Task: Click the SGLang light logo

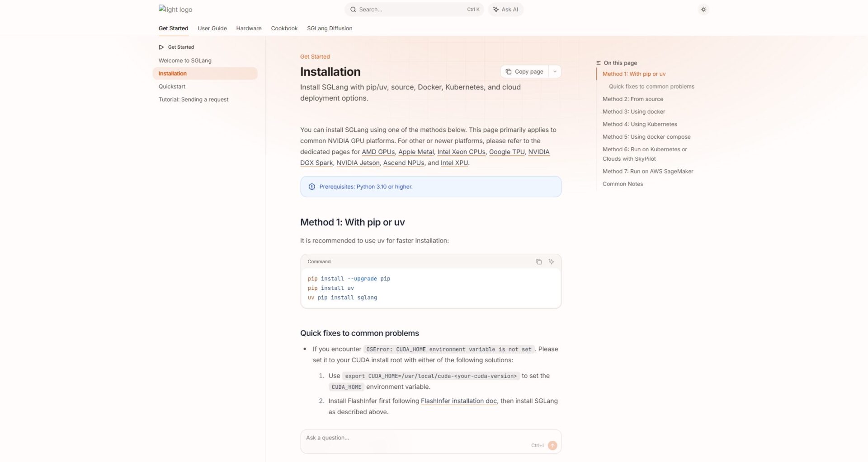Action: [x=175, y=9]
